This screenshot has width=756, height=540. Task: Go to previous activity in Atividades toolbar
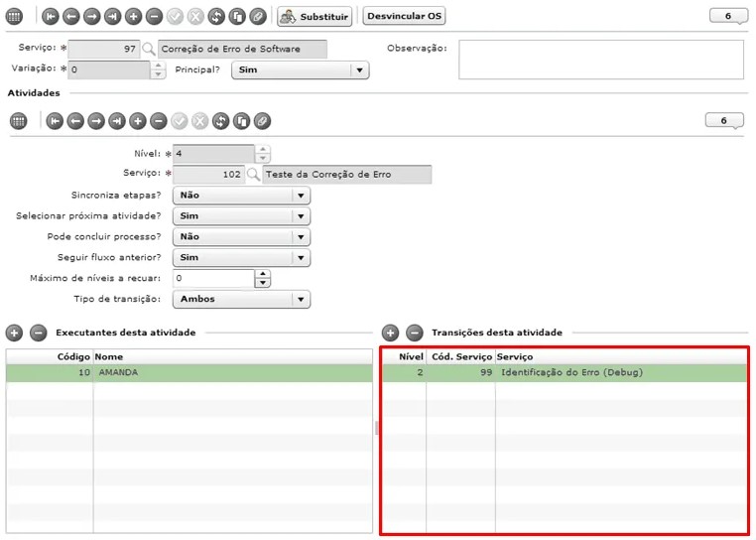[75, 121]
